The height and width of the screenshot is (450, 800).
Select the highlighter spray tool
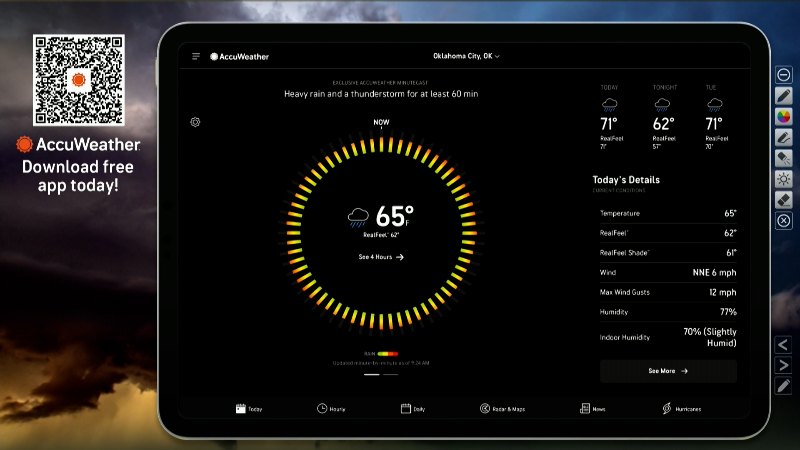click(x=784, y=158)
